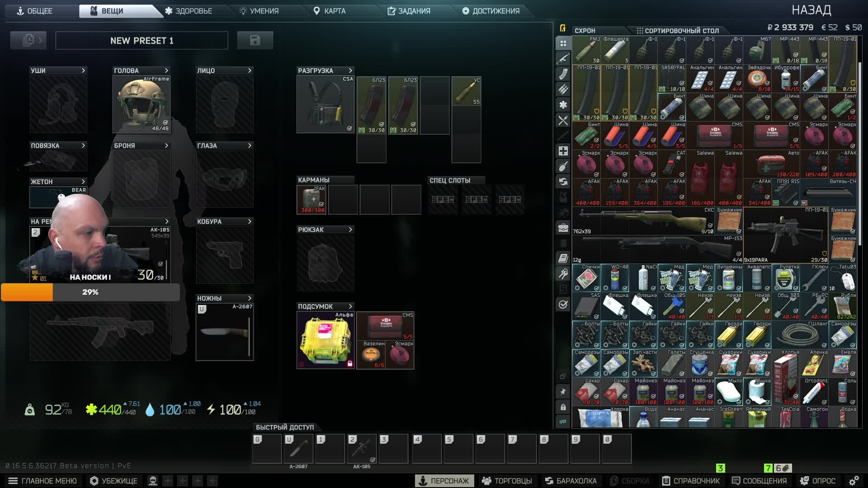Click the NEW PRESET 1 name field
This screenshot has width=868, height=488.
(x=142, y=41)
